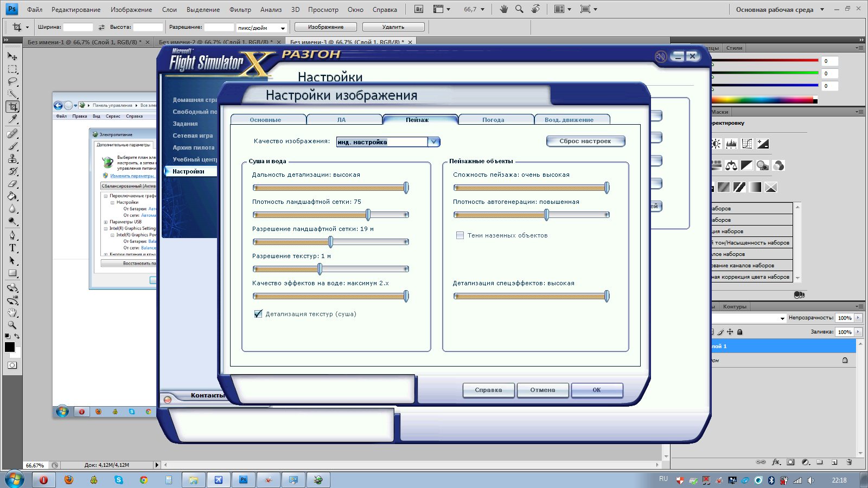Launch Bridge from the Br icon
This screenshot has height=488, width=868.
[x=418, y=9]
